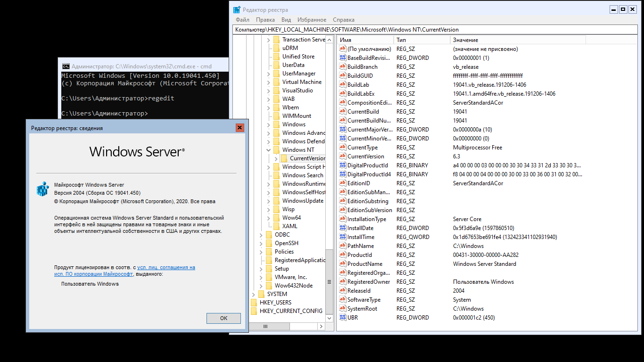Click the DigitalProductId binary icon
This screenshot has width=644, height=362.
(343, 165)
